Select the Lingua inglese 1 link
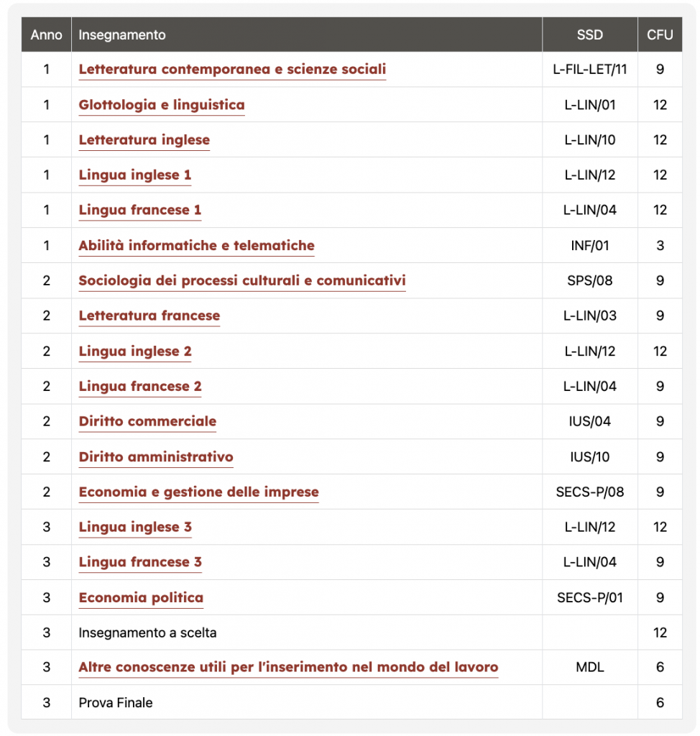Screen dimensions: 700x736 (134, 175)
